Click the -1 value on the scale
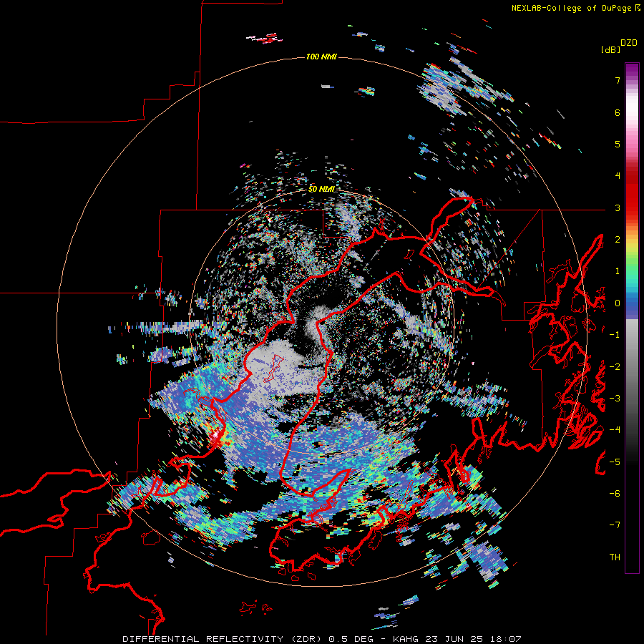Viewport: 644px width, 644px height. coord(615,335)
